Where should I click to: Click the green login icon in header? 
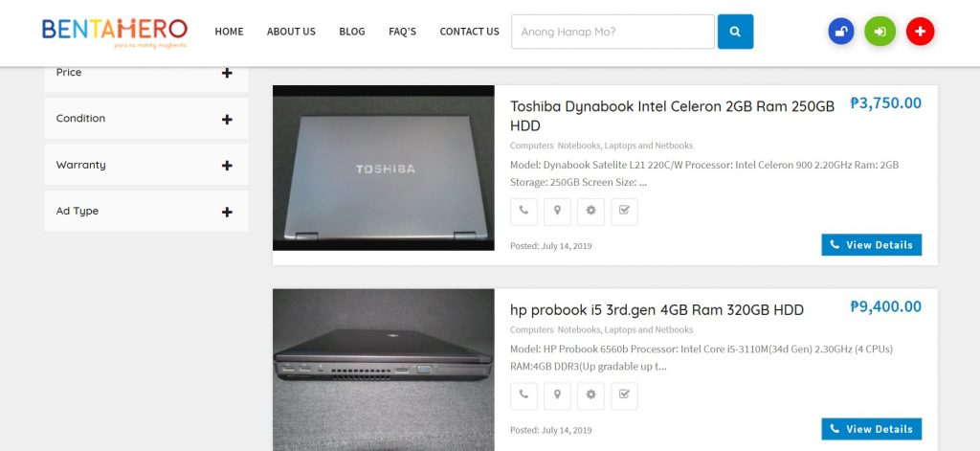click(880, 32)
